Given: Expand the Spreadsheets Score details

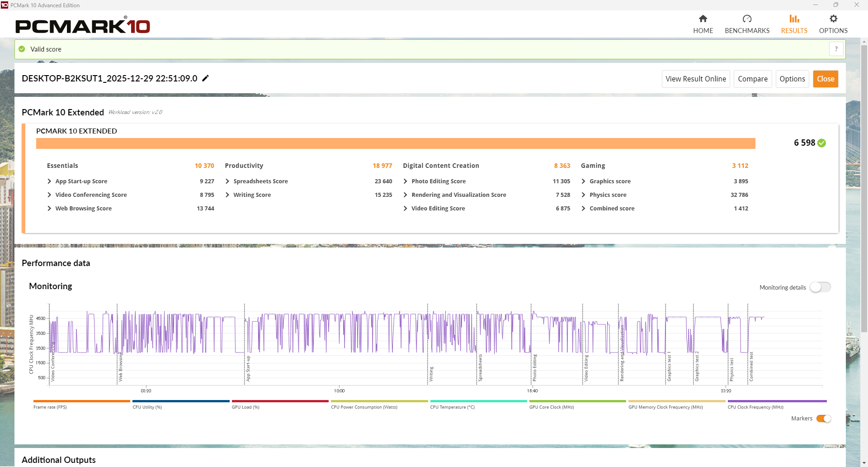Looking at the screenshot, I should tap(227, 181).
